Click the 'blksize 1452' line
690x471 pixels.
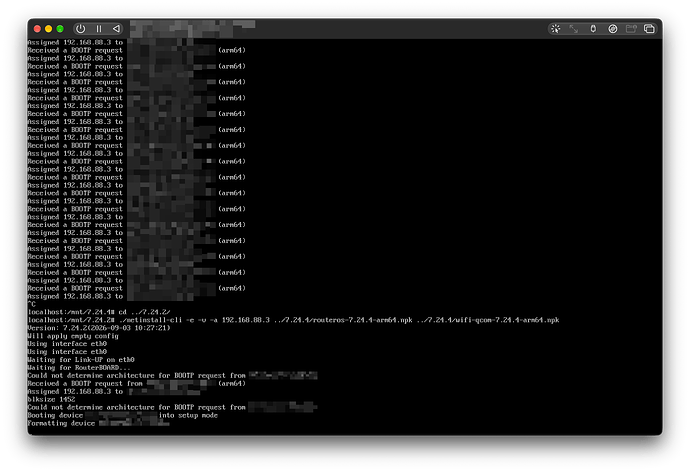click(51, 399)
